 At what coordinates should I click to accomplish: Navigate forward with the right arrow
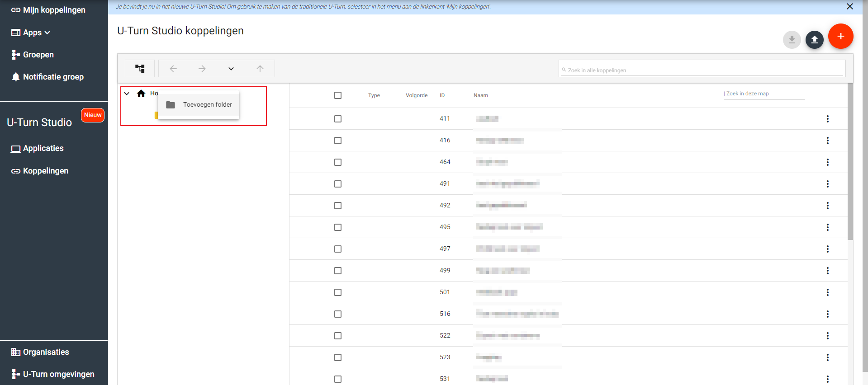tap(202, 69)
